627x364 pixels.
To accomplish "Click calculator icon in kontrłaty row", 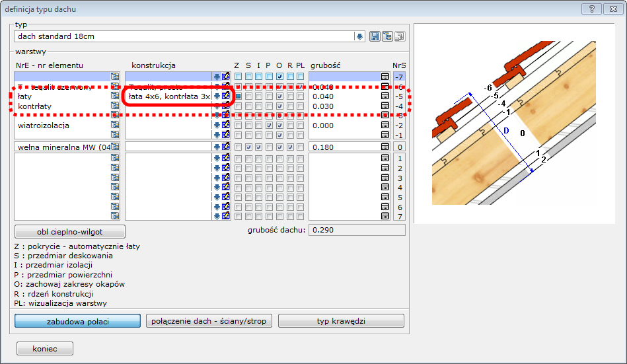I will tap(385, 106).
